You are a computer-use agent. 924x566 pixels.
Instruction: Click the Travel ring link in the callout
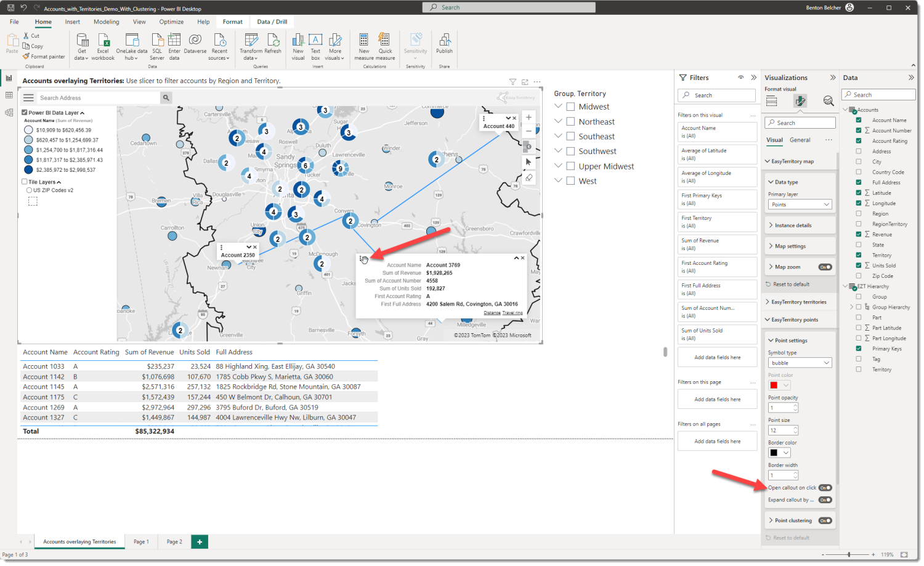[513, 312]
